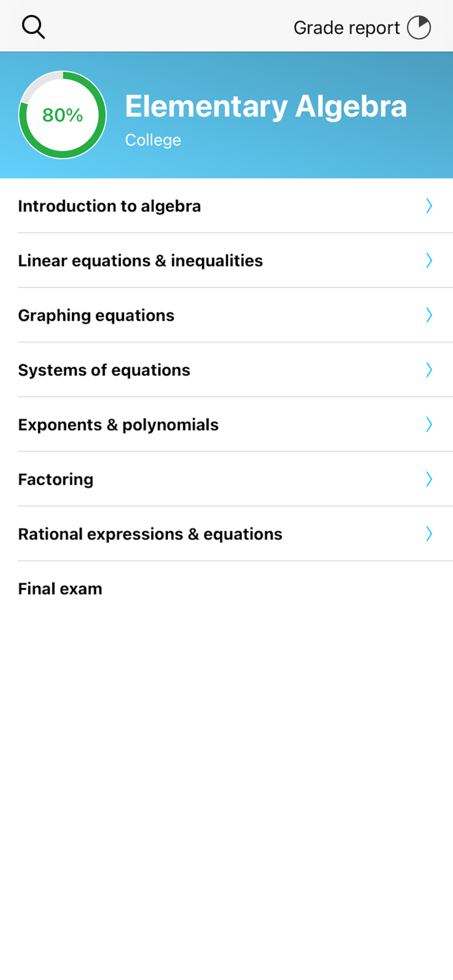This screenshot has height=980, width=453.
Task: Click the arrow beside Rational expressions & equations
Action: 429,534
